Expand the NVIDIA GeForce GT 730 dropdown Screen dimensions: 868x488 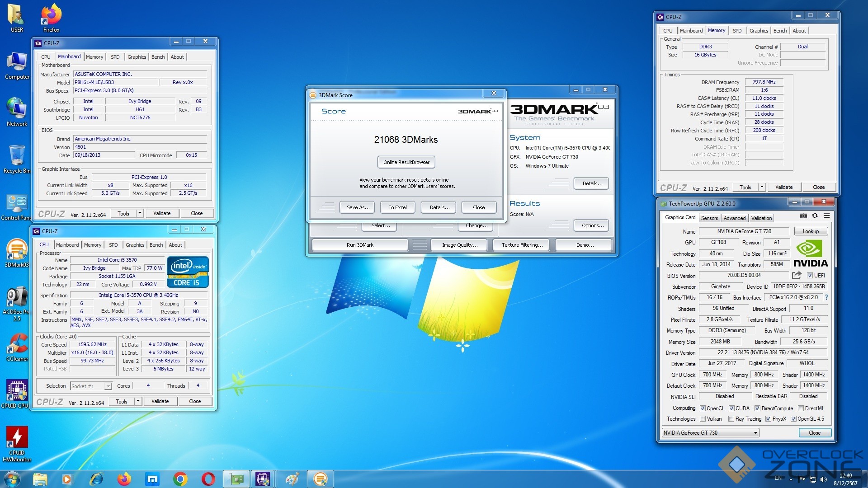(755, 433)
